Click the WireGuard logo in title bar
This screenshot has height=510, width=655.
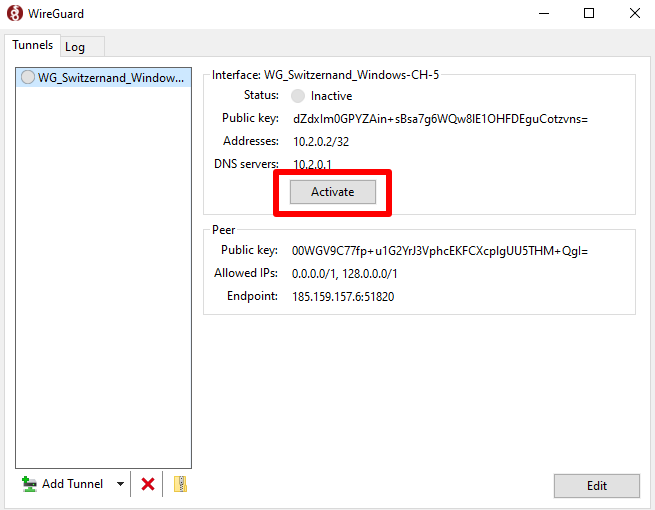tap(15, 13)
